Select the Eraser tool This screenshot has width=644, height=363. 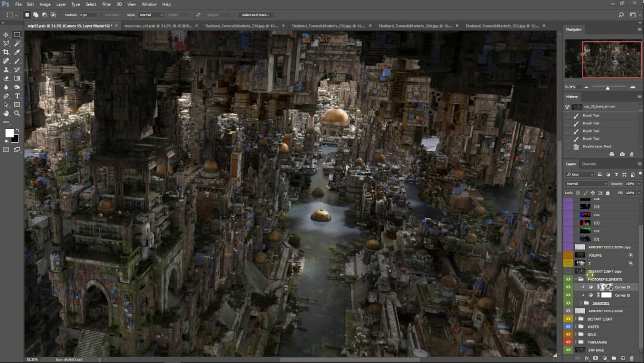[6, 79]
